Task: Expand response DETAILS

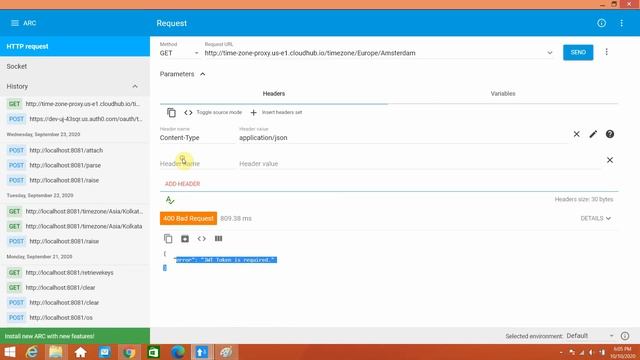Action: (x=596, y=218)
